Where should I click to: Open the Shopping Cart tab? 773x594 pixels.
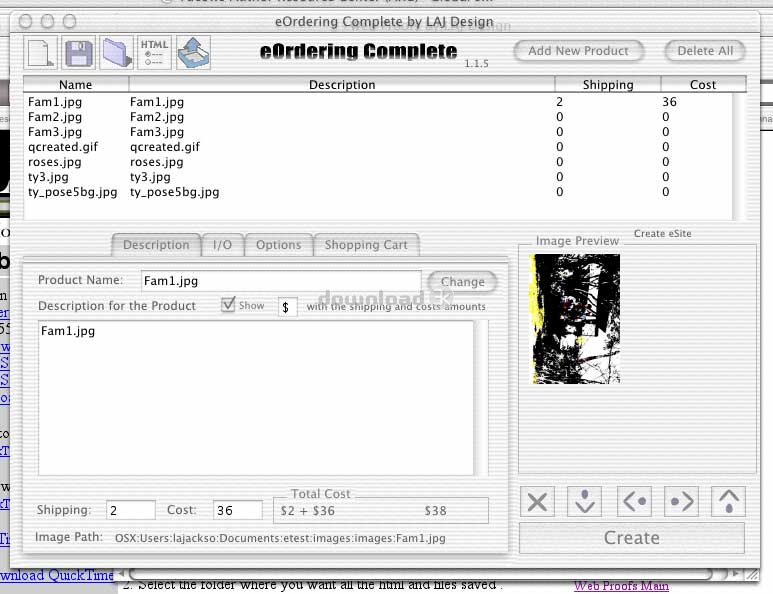366,245
